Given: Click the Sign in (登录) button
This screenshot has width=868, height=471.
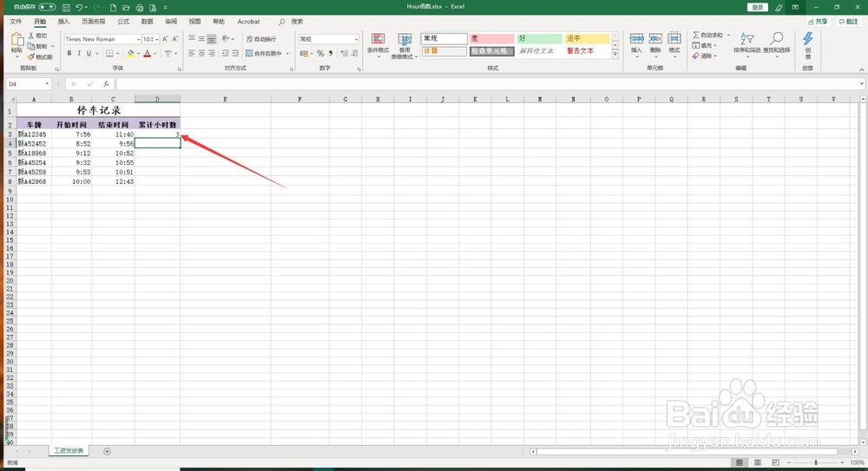Looking at the screenshot, I should [758, 7].
